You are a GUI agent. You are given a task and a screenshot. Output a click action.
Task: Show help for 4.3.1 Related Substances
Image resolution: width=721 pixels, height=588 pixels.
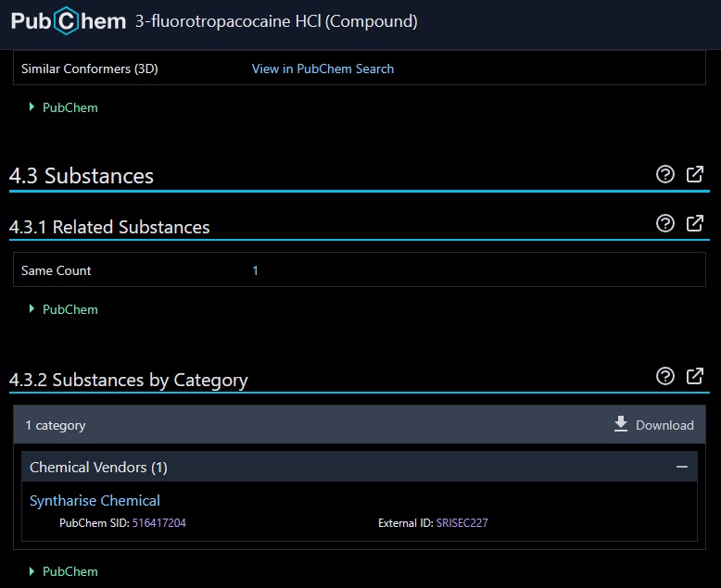click(664, 223)
